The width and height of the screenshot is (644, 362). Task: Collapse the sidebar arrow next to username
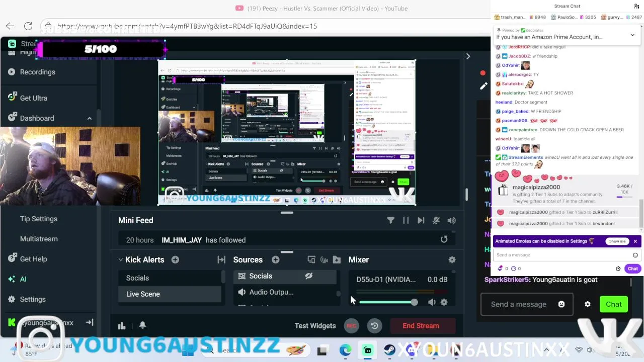[90, 322]
